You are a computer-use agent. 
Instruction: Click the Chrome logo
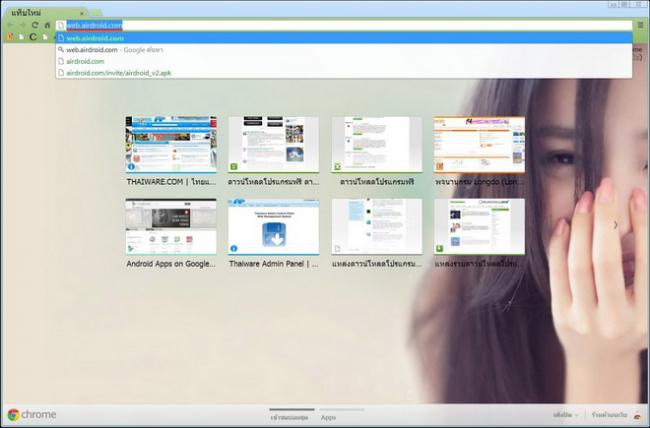coord(32,414)
